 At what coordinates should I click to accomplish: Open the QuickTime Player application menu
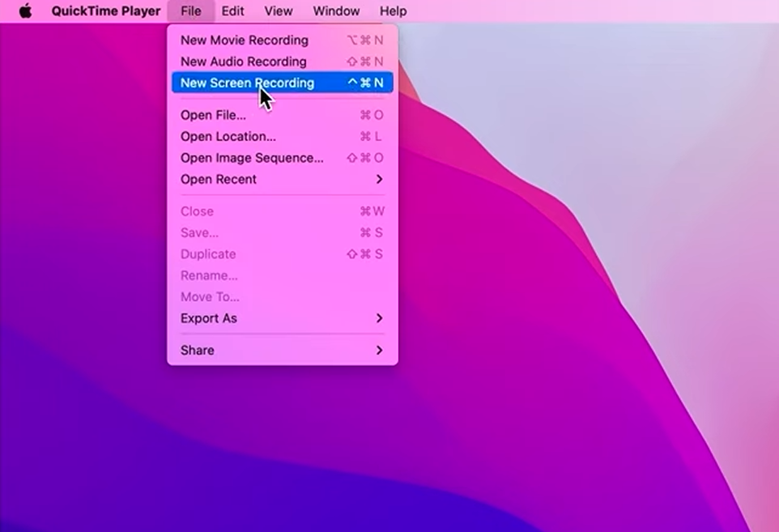click(x=105, y=11)
